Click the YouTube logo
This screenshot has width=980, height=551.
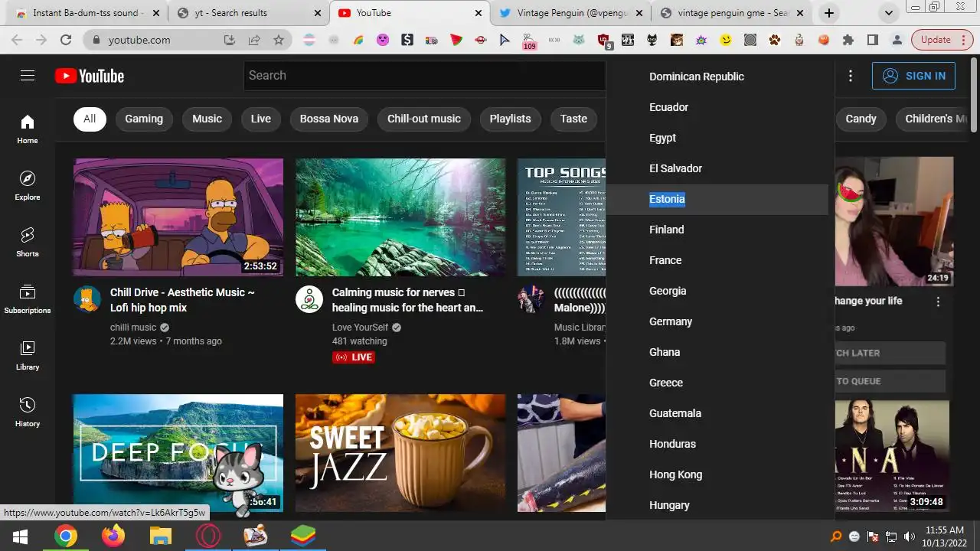tap(90, 76)
